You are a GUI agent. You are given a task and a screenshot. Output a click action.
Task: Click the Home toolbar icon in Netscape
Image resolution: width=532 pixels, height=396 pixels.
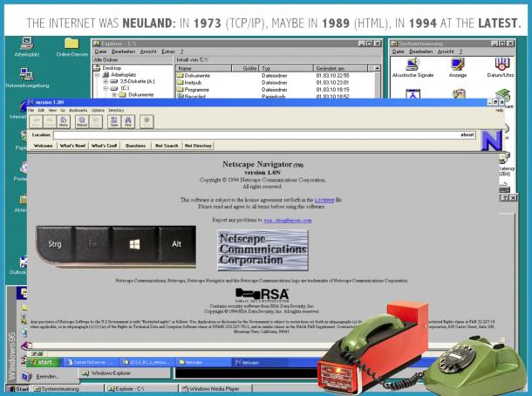pyautogui.click(x=64, y=122)
